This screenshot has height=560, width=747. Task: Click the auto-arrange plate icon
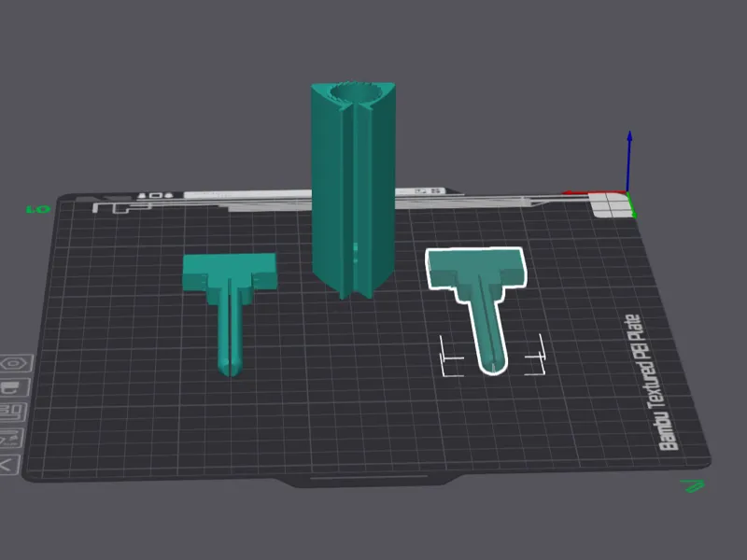[11, 412]
